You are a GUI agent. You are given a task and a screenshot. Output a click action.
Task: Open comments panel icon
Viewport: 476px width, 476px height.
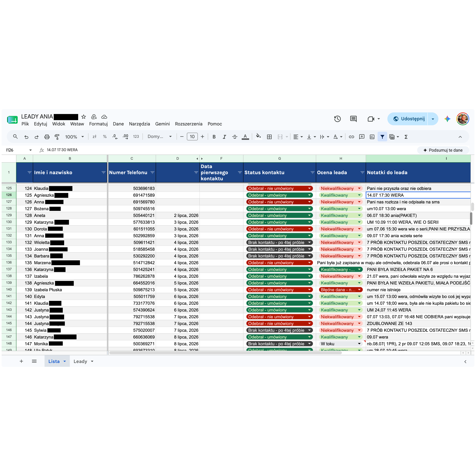tap(353, 119)
